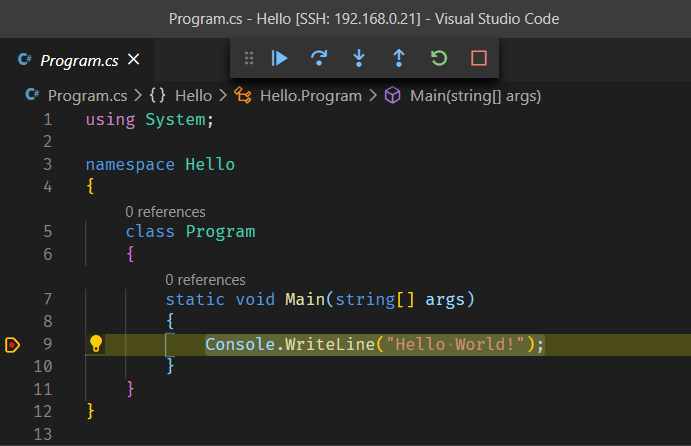Click line number 7 in the gutter
This screenshot has width=691, height=446.
click(x=47, y=299)
